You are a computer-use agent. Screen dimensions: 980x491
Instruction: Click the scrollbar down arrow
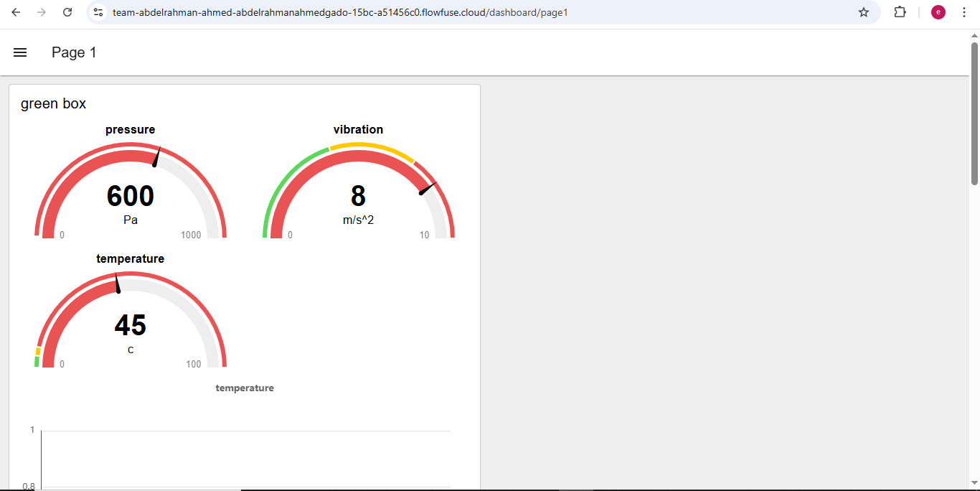coord(974,483)
